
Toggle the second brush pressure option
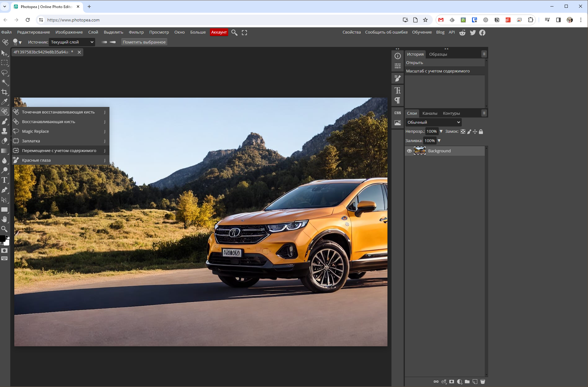click(113, 42)
